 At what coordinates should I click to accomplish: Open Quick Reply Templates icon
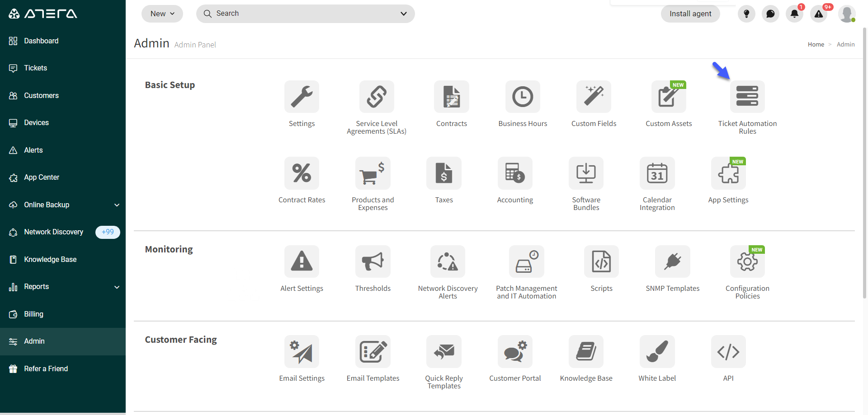tap(444, 351)
